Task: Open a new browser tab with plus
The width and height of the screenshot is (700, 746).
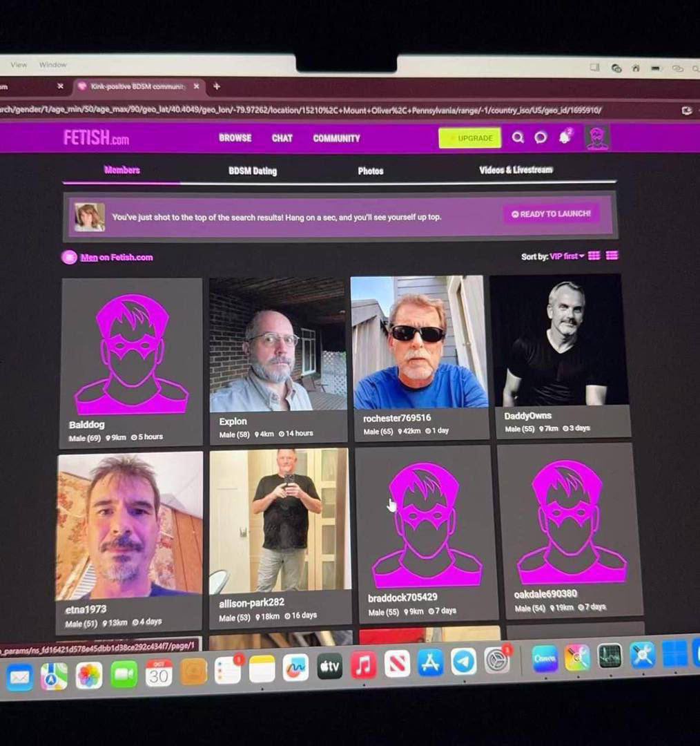Action: click(x=216, y=86)
